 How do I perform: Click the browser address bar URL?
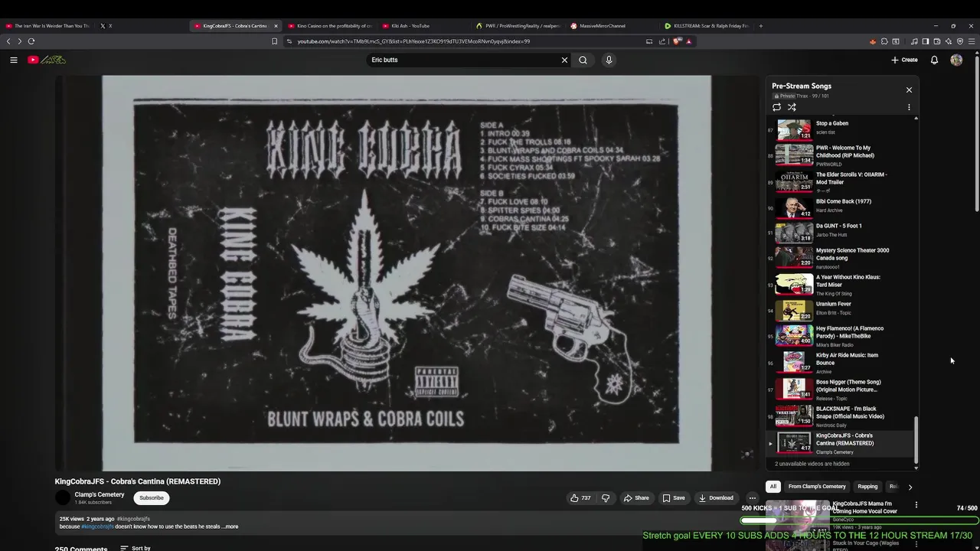(413, 41)
